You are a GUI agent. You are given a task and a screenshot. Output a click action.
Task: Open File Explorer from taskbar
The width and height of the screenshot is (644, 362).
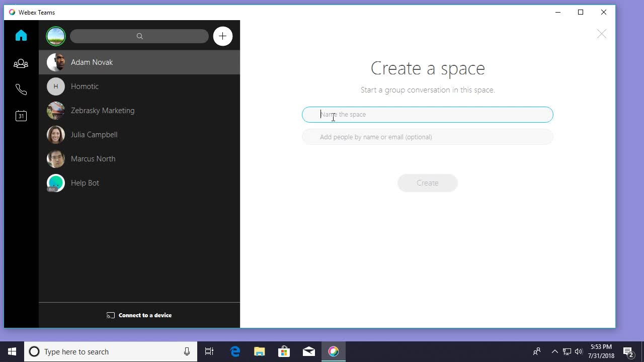(x=259, y=351)
